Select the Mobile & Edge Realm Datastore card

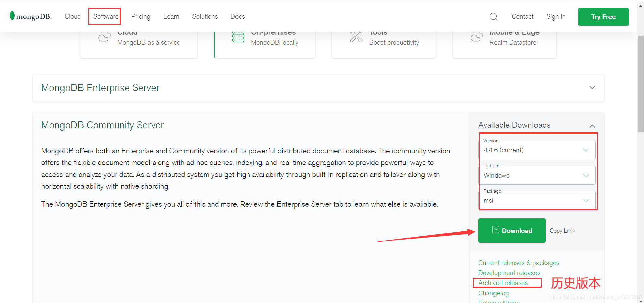(x=504, y=44)
